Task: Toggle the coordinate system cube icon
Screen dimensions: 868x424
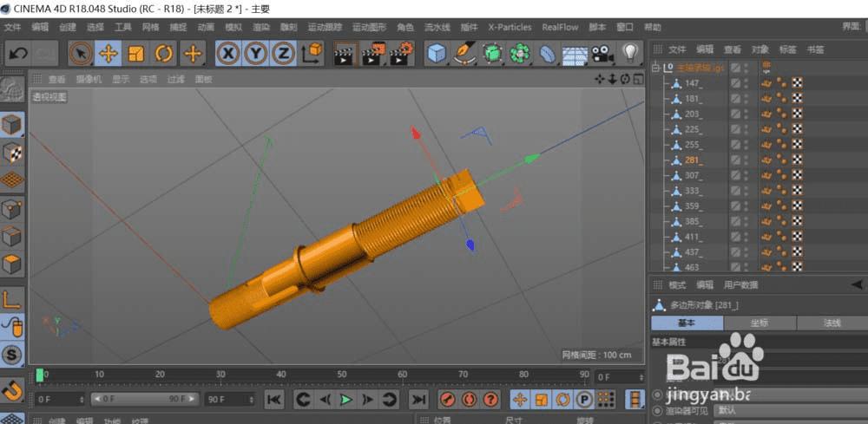Action: point(312,54)
